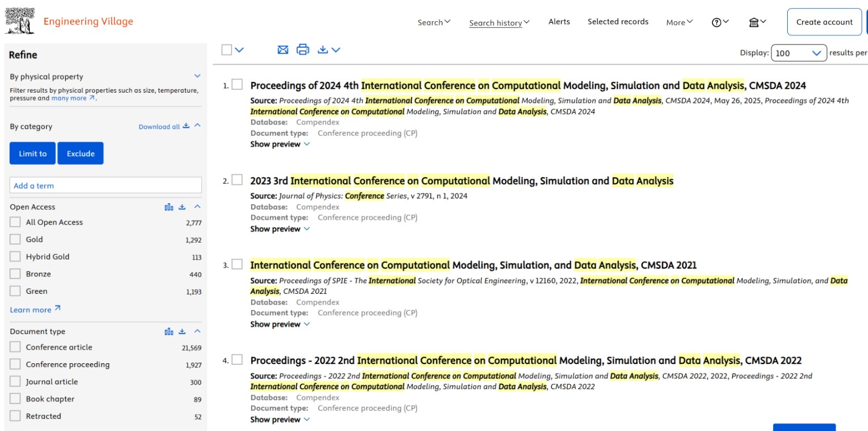Open the 'many more' external link

[x=73, y=98]
